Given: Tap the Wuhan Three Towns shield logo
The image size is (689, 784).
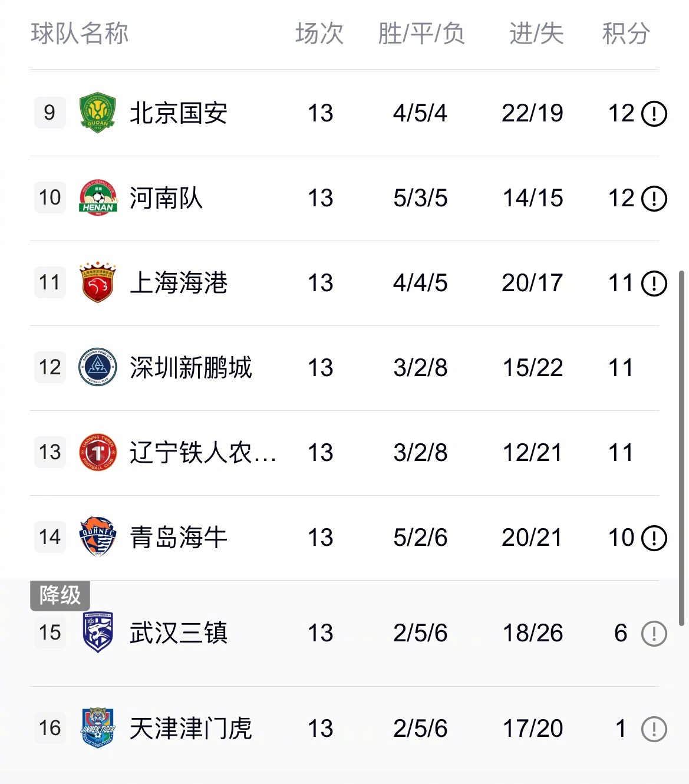Looking at the screenshot, I should click(98, 633).
